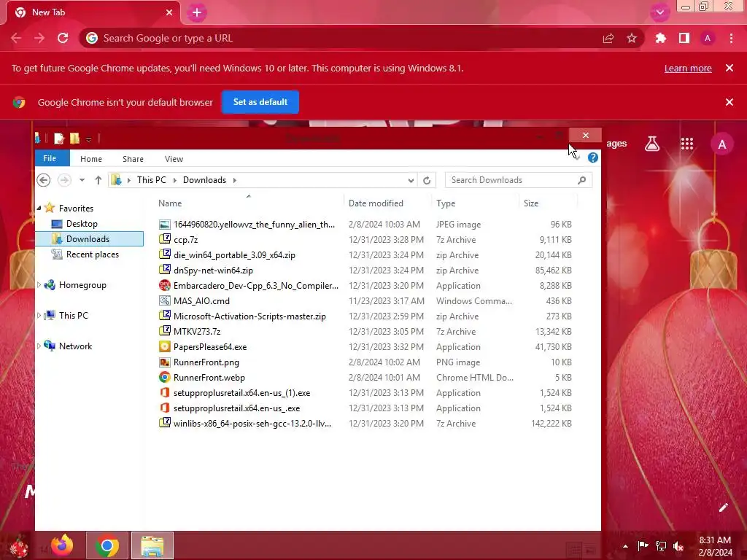
Task: Click Set as default button
Action: click(260, 102)
